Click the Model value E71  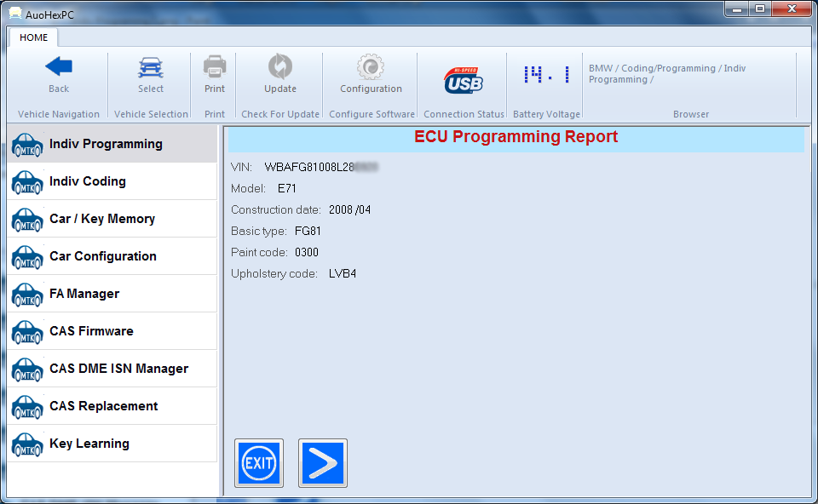click(287, 189)
